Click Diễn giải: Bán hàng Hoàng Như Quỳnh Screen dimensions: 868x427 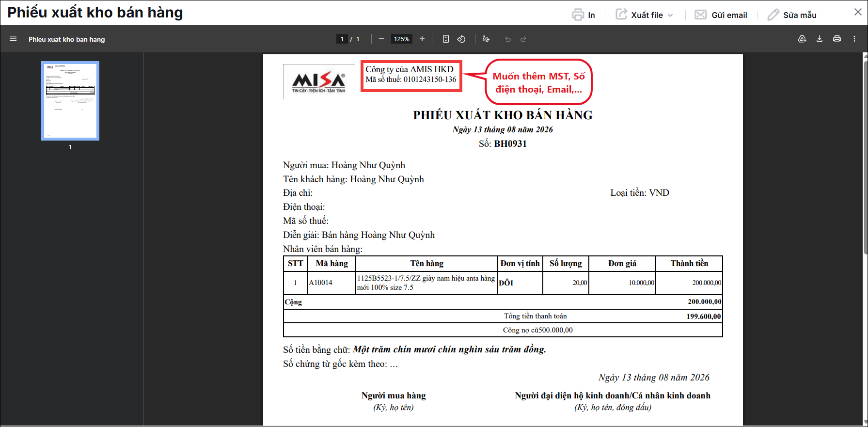point(359,235)
